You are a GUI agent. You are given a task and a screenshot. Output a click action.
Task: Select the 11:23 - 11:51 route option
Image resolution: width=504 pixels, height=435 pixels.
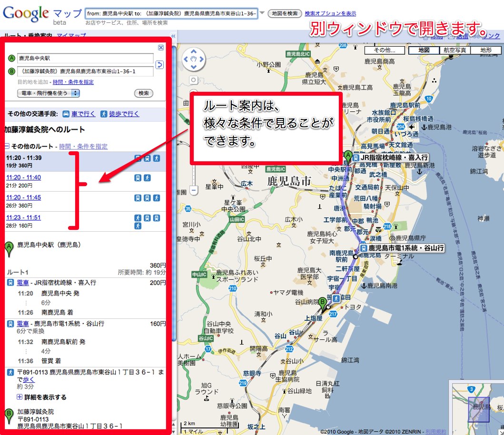tap(23, 217)
